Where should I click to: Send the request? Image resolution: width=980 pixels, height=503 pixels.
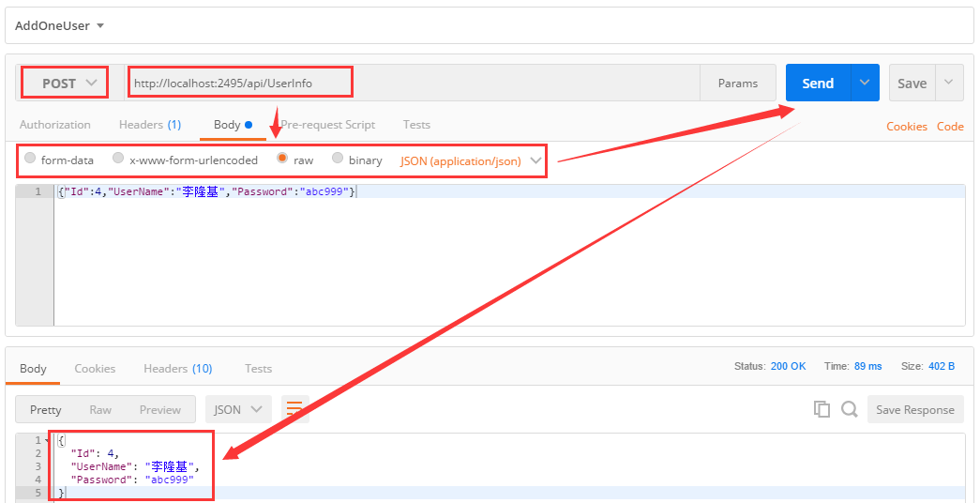(818, 84)
